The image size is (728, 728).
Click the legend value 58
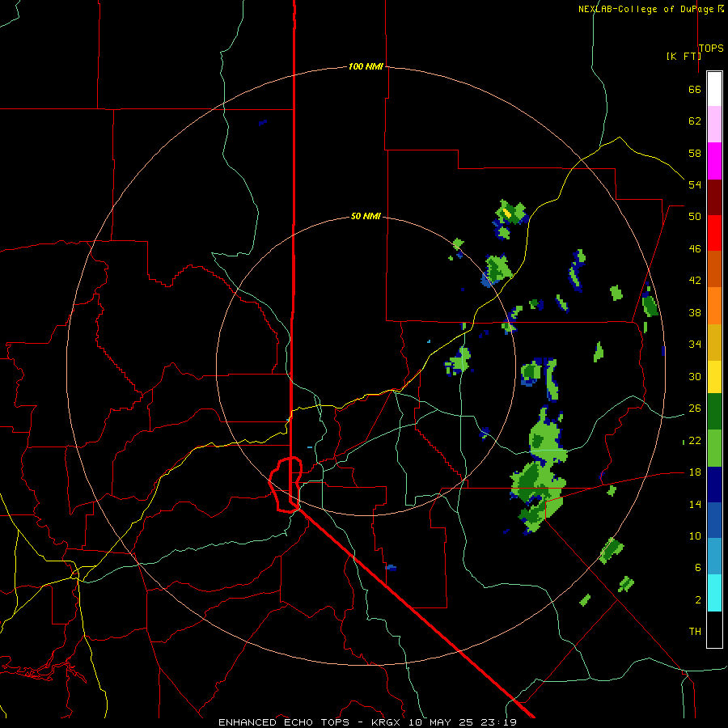tap(695, 153)
